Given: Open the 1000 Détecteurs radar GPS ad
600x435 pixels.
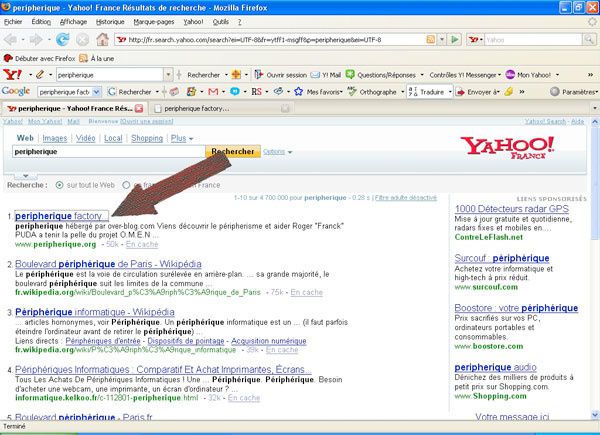Looking at the screenshot, I should [x=512, y=209].
